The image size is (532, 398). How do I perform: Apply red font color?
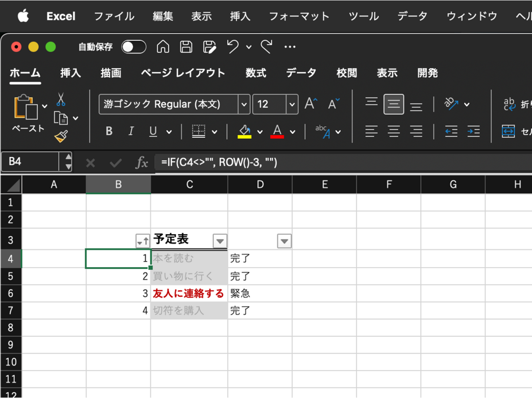pyautogui.click(x=277, y=131)
